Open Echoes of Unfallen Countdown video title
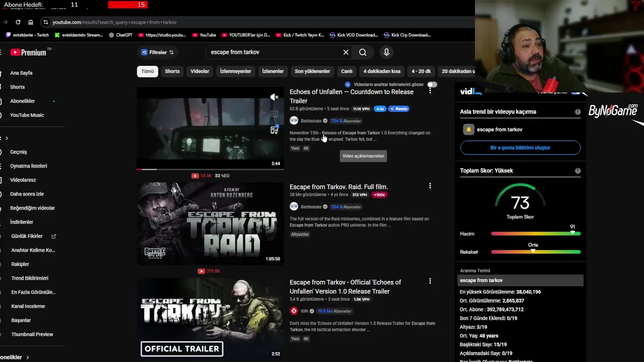This screenshot has height=362, width=644. click(x=352, y=97)
